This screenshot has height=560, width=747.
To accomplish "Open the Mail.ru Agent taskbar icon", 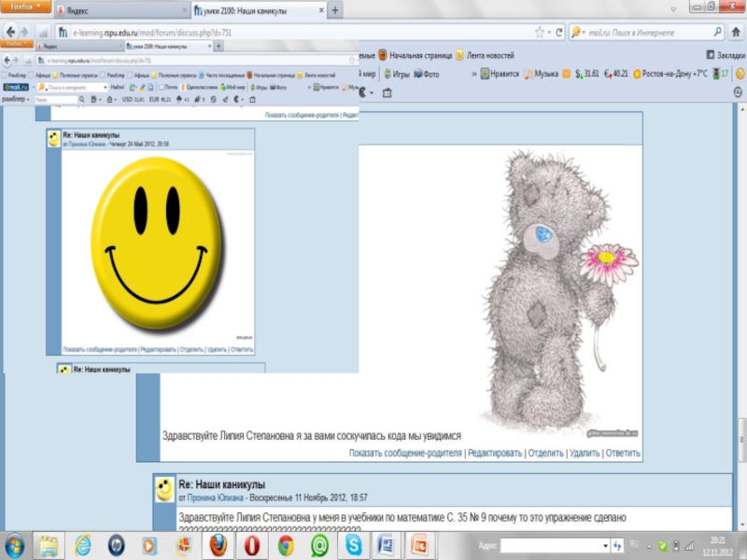I will pyautogui.click(x=319, y=544).
